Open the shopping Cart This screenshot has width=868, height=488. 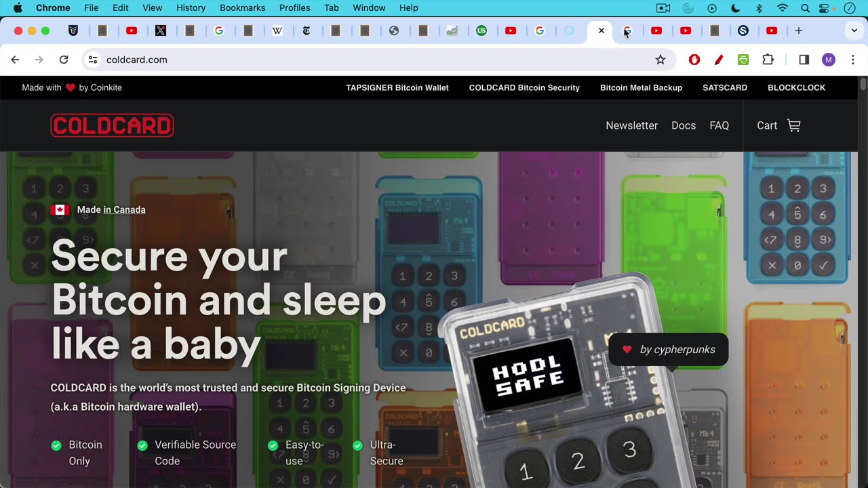778,125
